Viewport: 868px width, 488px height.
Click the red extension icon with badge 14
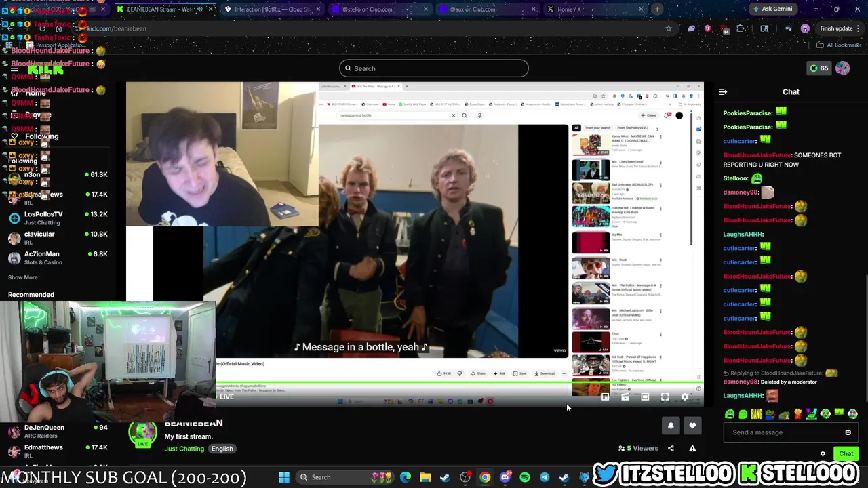click(x=724, y=29)
